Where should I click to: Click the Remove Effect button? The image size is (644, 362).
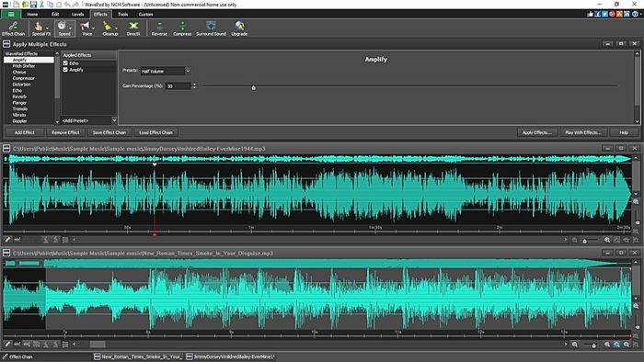point(65,132)
